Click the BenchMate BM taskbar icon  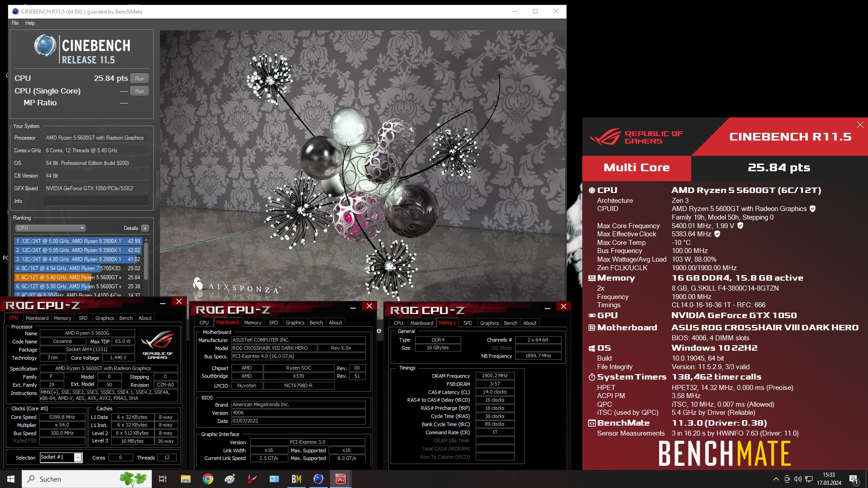pyautogui.click(x=297, y=479)
